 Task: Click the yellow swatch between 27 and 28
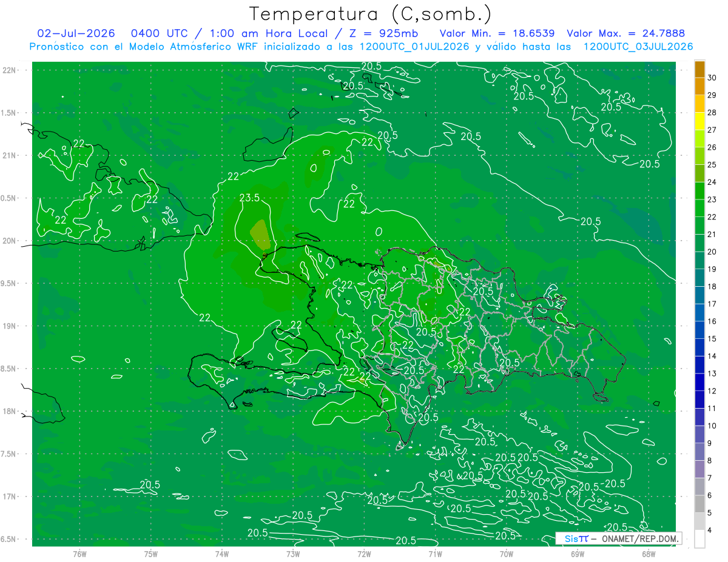699,121
